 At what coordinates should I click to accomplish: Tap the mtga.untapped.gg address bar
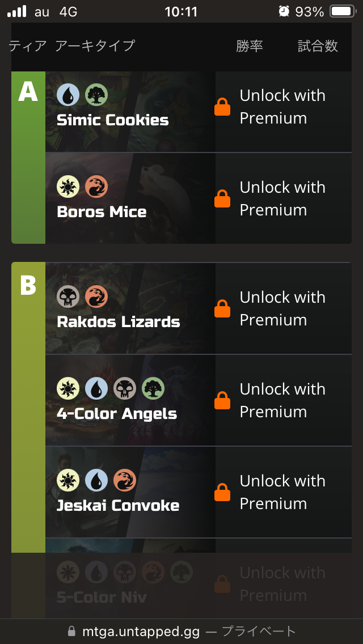point(181,631)
